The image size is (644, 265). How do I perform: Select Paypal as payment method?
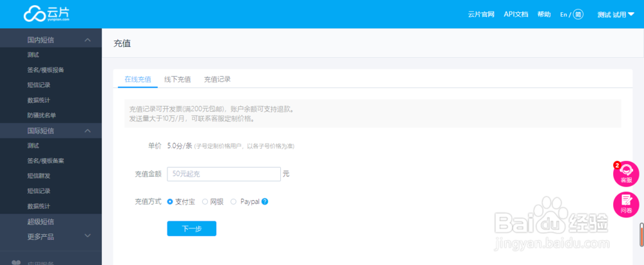coord(234,201)
